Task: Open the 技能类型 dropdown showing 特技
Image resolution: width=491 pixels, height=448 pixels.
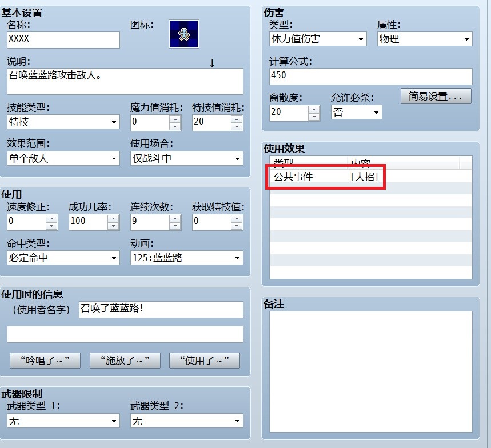Action: tap(63, 122)
